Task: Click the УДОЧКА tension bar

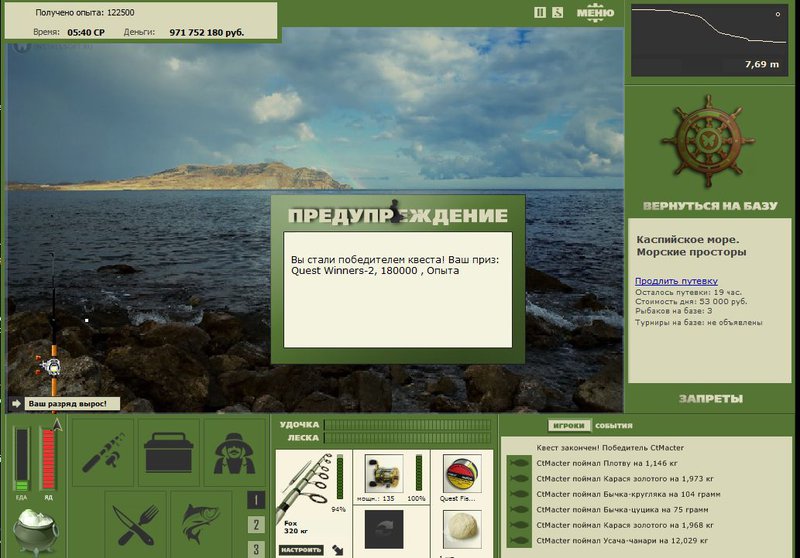Action: [407, 424]
